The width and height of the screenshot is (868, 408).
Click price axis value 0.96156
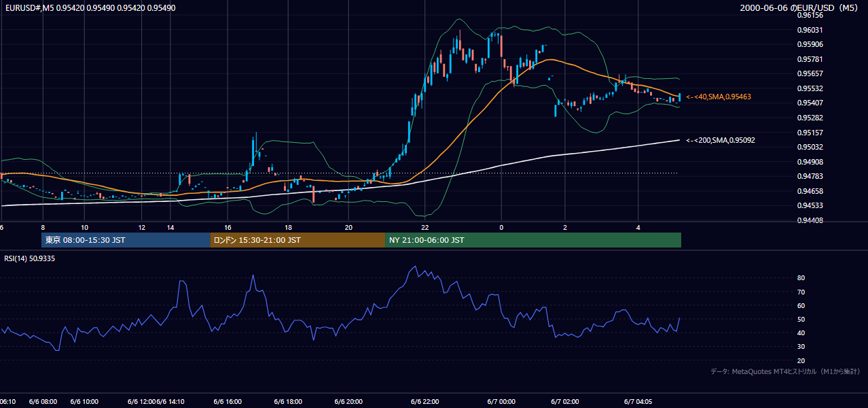pos(810,15)
